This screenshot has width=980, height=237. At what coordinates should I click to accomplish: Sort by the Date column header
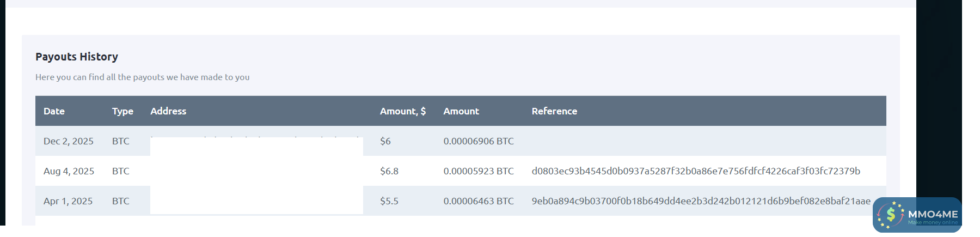click(x=54, y=111)
